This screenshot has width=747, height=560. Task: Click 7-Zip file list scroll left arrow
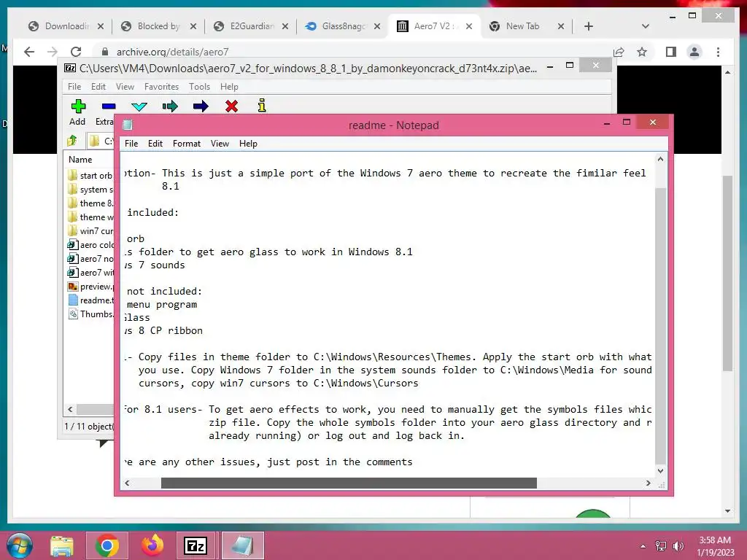71,409
